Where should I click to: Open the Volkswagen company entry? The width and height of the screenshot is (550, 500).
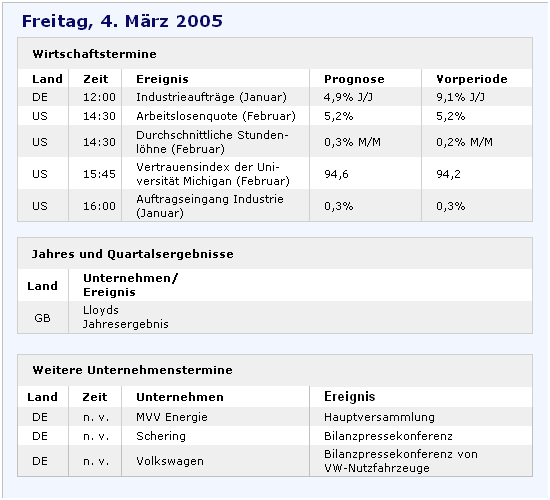point(170,461)
